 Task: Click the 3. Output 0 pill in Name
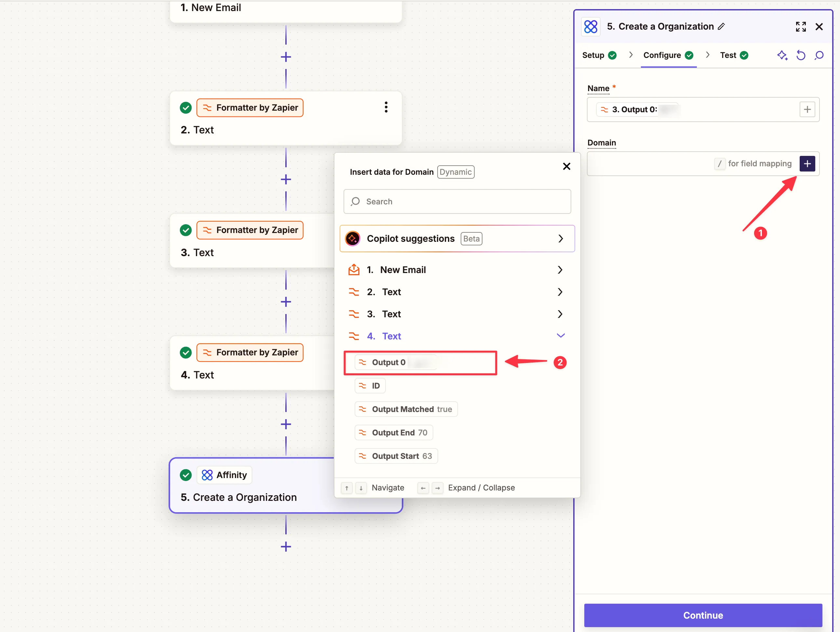coord(638,109)
